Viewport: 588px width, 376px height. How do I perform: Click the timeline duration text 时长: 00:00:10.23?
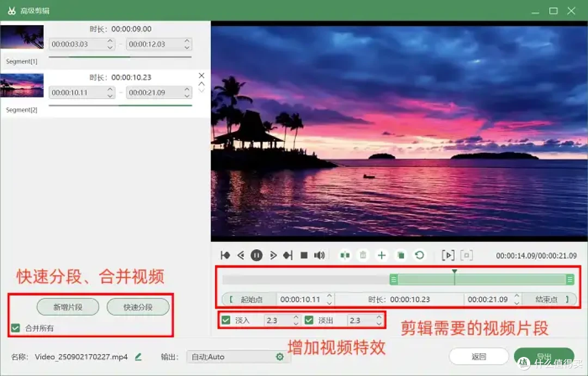[x=399, y=299]
